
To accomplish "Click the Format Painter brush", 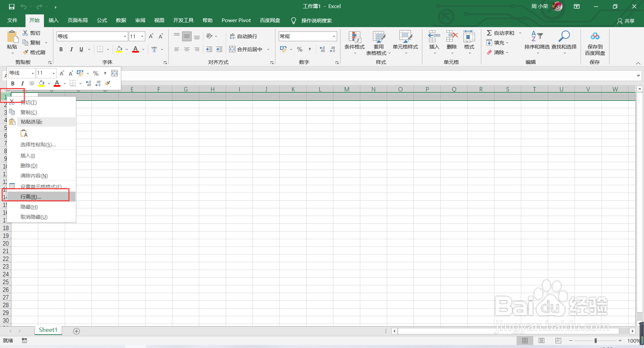I will coord(25,52).
